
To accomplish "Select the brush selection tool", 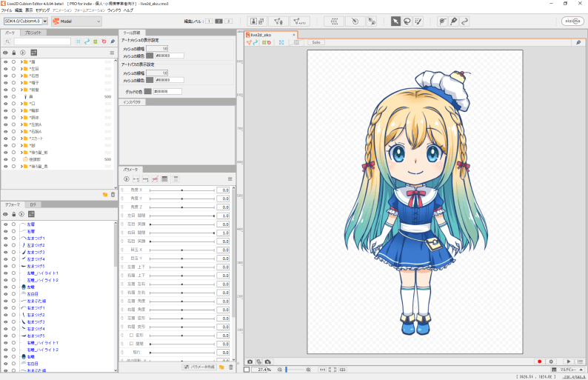I will coord(418,21).
